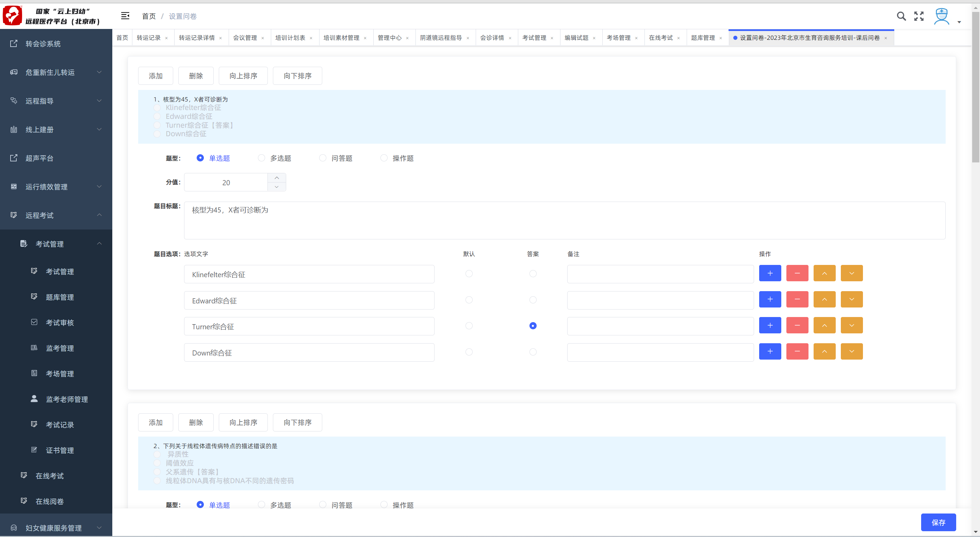The width and height of the screenshot is (980, 537).
Task: Increase the 分值 score with up arrow
Action: tap(277, 178)
